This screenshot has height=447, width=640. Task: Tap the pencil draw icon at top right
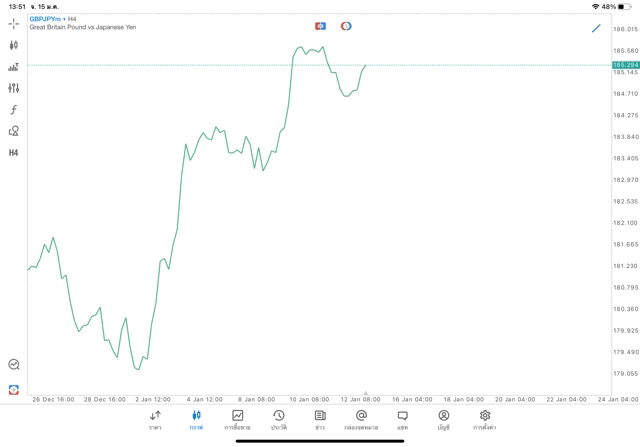click(596, 28)
